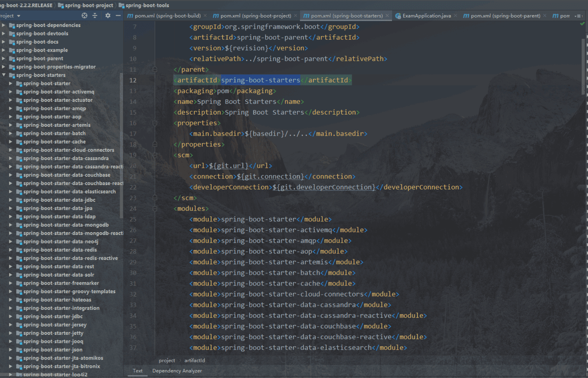This screenshot has height=378, width=588.
Task: Open Project panel settings gear
Action: [108, 16]
